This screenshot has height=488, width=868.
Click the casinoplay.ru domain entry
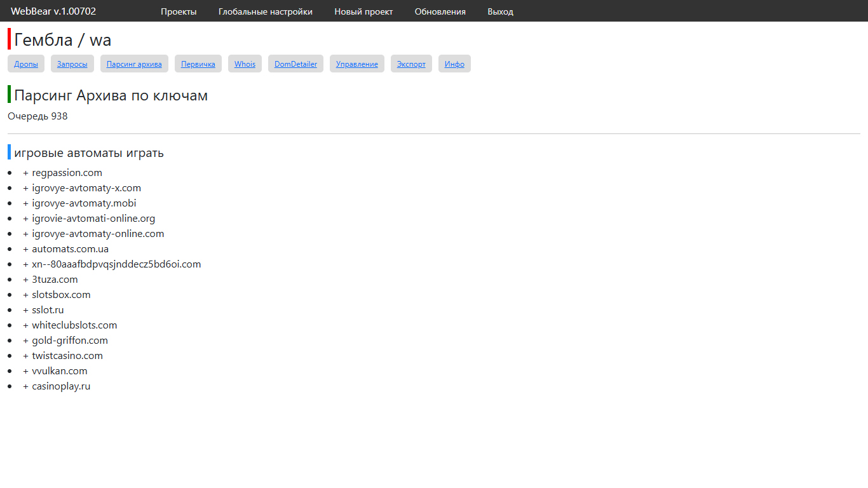pos(61,386)
